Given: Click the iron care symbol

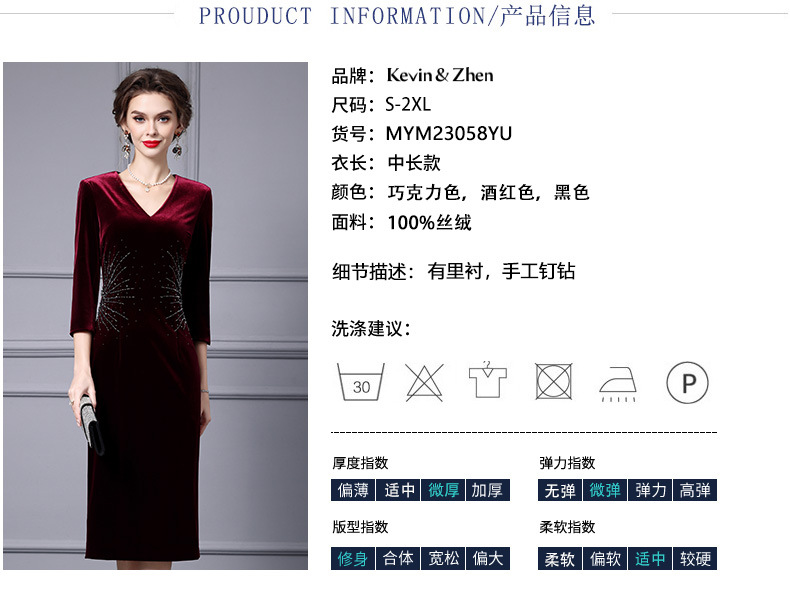Looking at the screenshot, I should (x=618, y=384).
